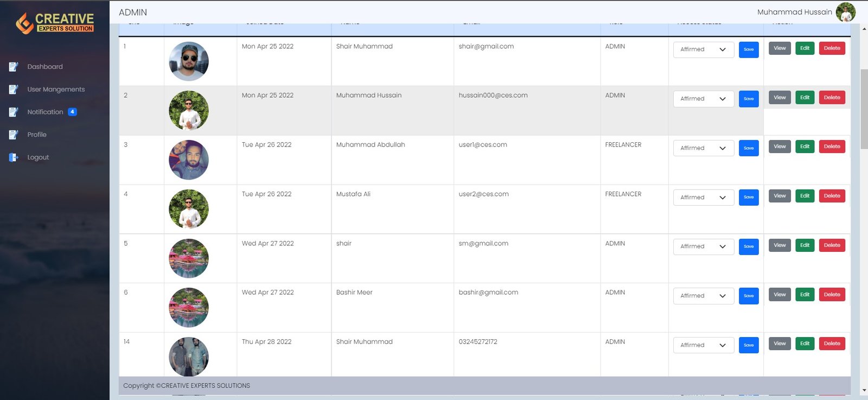Click the Dashboard sidebar icon
The width and height of the screenshot is (868, 400).
(14, 67)
